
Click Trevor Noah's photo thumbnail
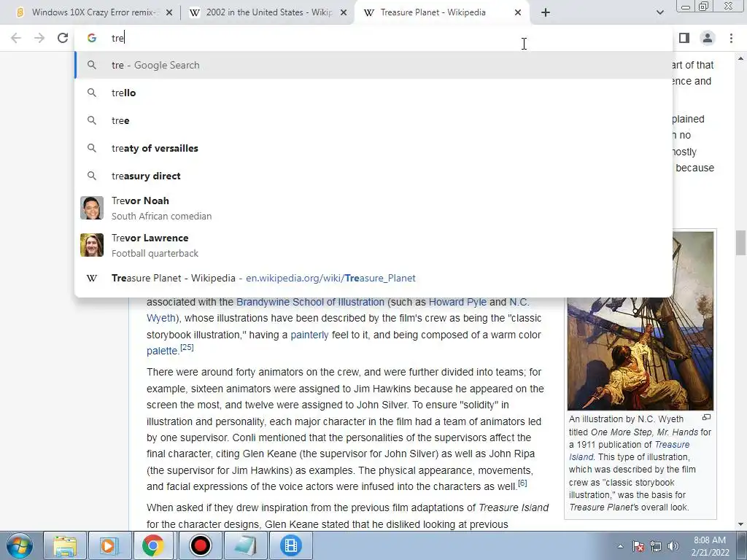[x=91, y=208]
